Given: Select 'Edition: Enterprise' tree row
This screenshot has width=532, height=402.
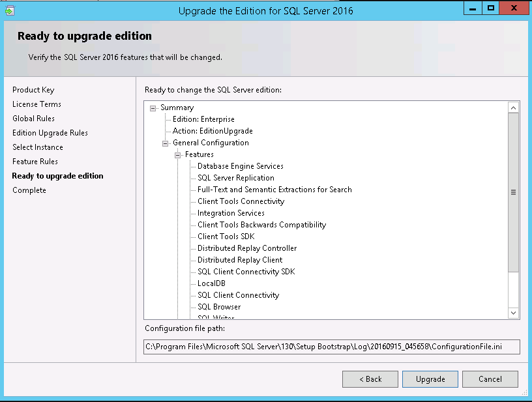Looking at the screenshot, I should point(203,119).
